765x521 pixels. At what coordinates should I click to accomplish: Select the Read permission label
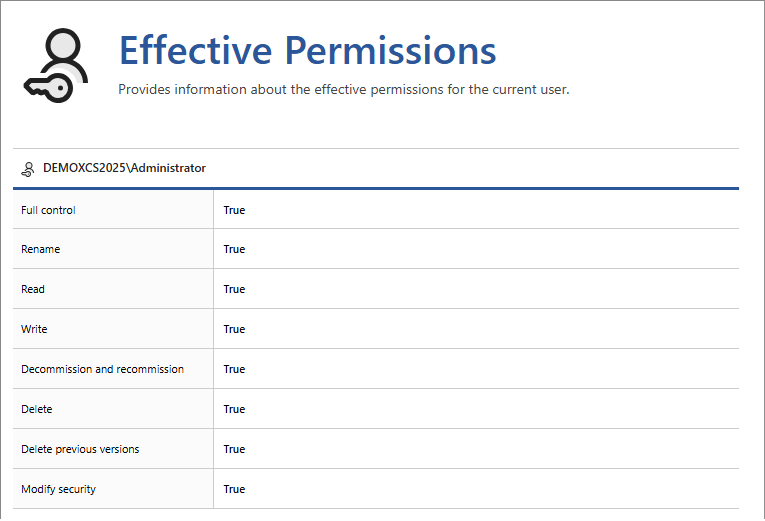[x=33, y=289]
